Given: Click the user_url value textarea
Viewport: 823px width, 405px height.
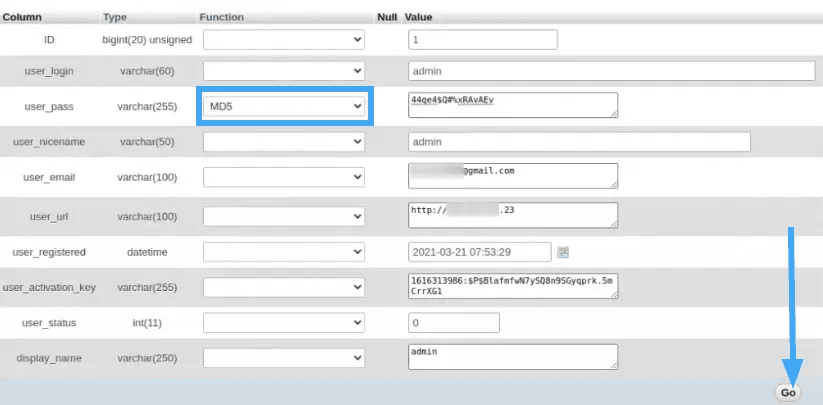Looking at the screenshot, I should (x=513, y=215).
